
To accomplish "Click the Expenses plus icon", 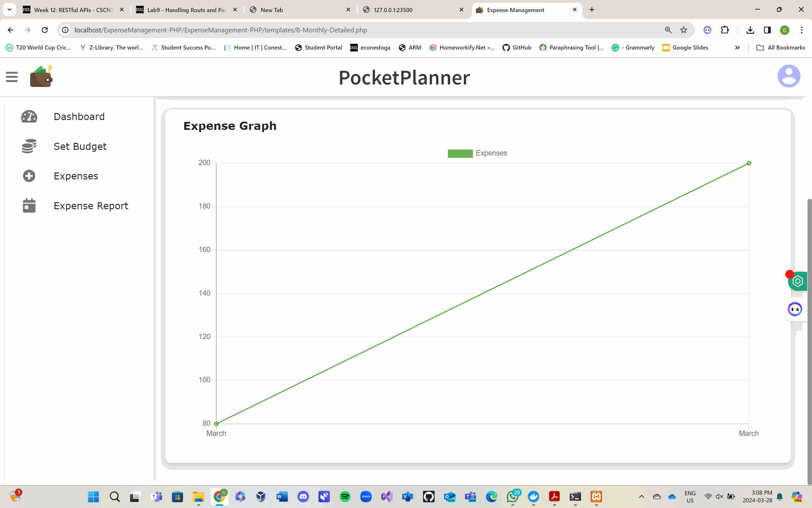I will click(x=29, y=176).
